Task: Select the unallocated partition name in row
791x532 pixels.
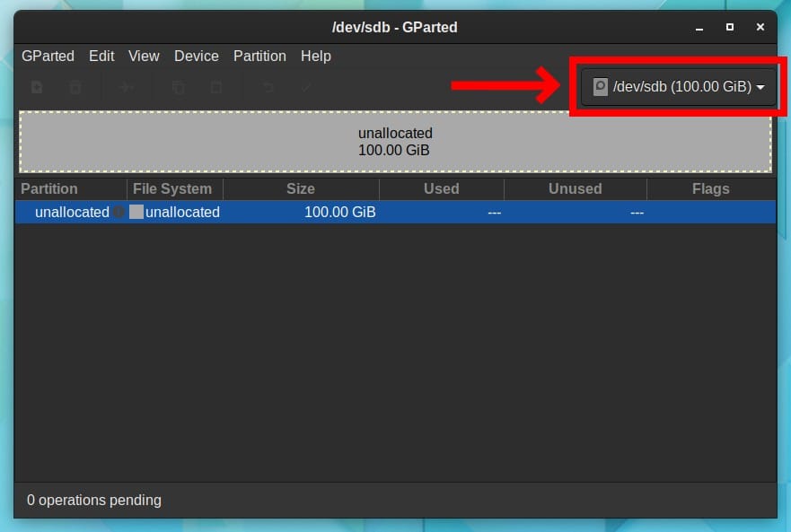Action: coord(72,213)
